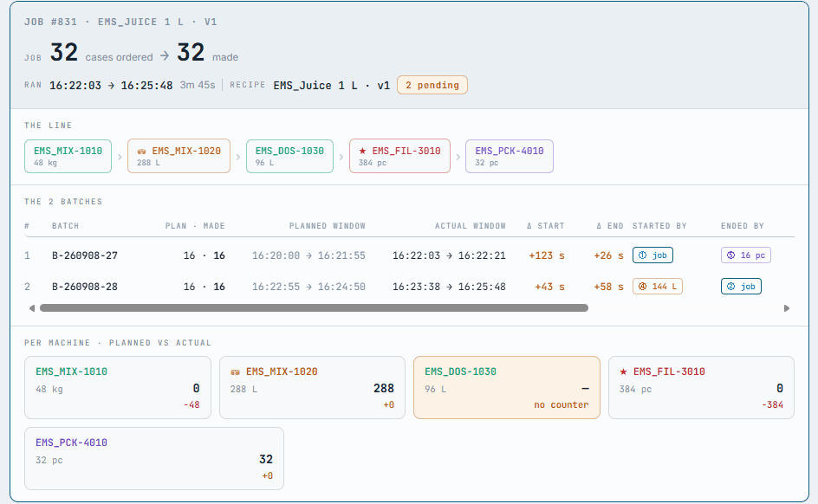Click the batch table's horizontal scrollbar thumb

pyautogui.click(x=314, y=308)
